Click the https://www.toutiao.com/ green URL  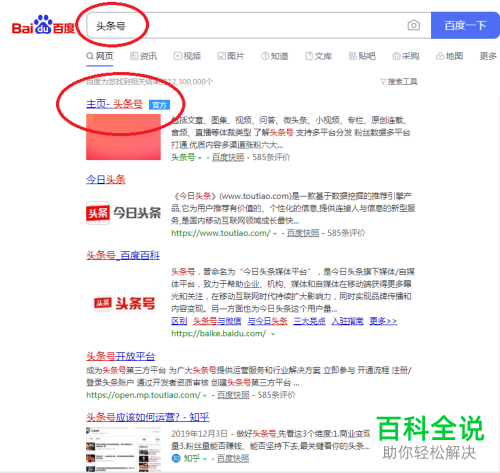pos(221,233)
